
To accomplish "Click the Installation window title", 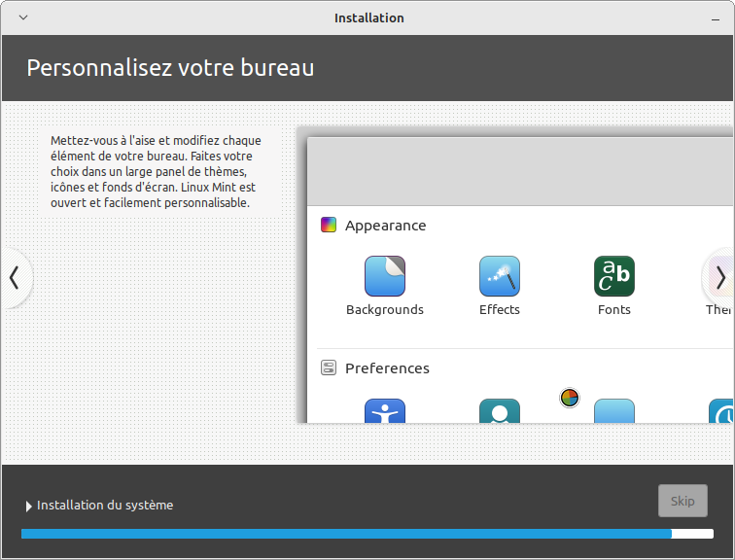I will pyautogui.click(x=368, y=17).
